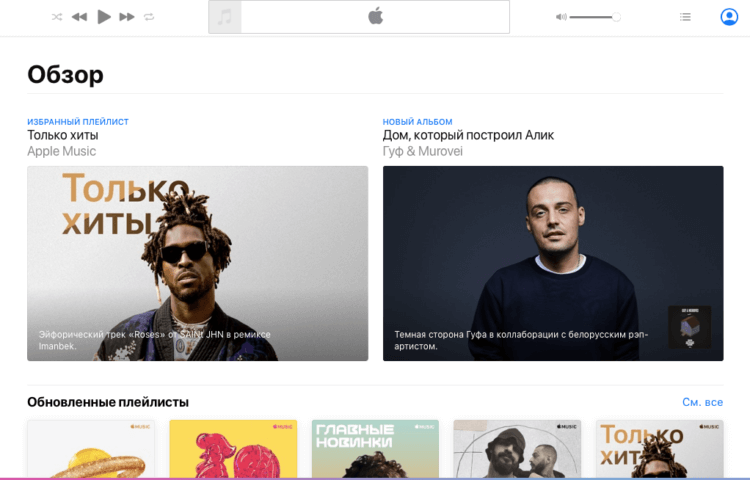The image size is (750, 480).
Task: Mute using the speaker volume icon
Action: point(561,17)
